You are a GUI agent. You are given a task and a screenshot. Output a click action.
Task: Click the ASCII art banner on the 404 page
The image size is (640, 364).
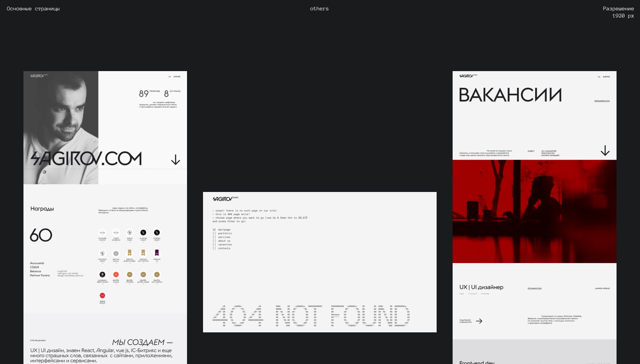[311, 316]
